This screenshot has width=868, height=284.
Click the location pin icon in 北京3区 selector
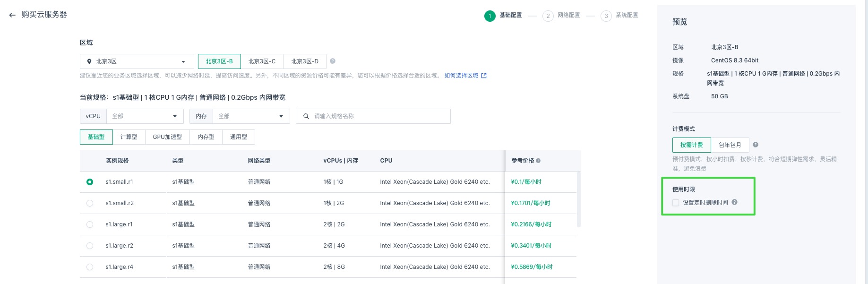click(x=89, y=61)
